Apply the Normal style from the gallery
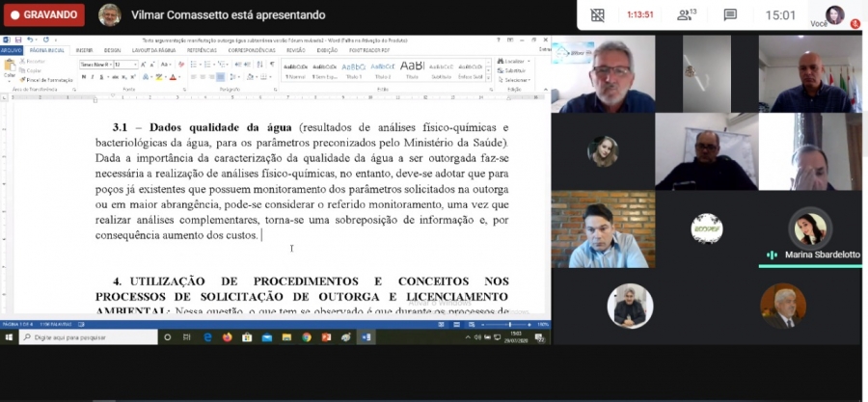Viewport: 868px width, 402px height. (296, 70)
